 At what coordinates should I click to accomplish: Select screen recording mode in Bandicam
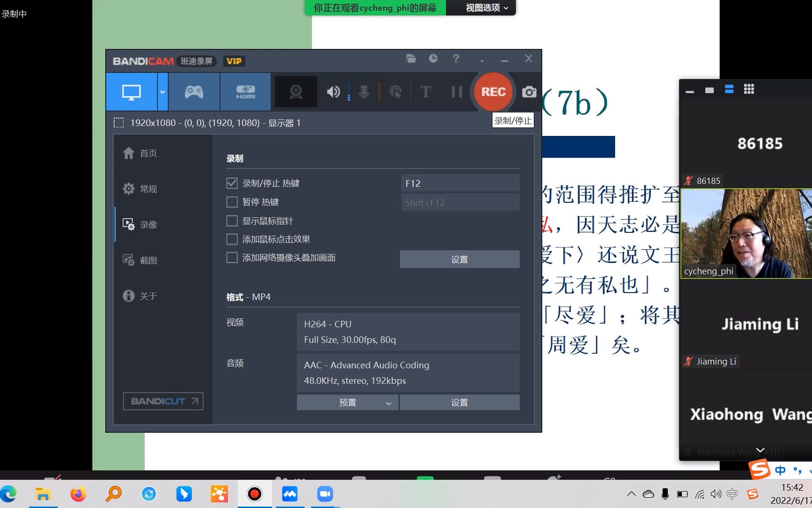point(132,92)
